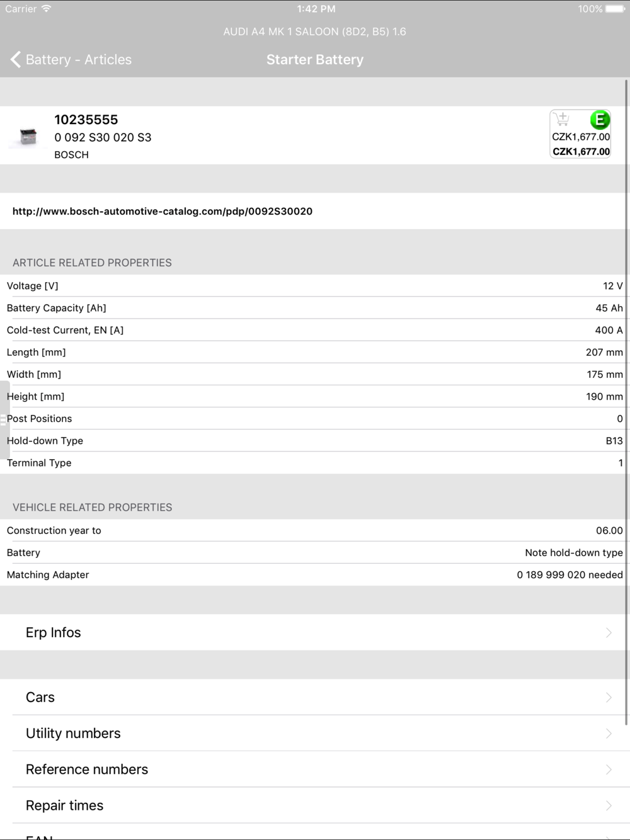Tap the side panel drag handle
The width and height of the screenshot is (630, 840).
pos(4,420)
